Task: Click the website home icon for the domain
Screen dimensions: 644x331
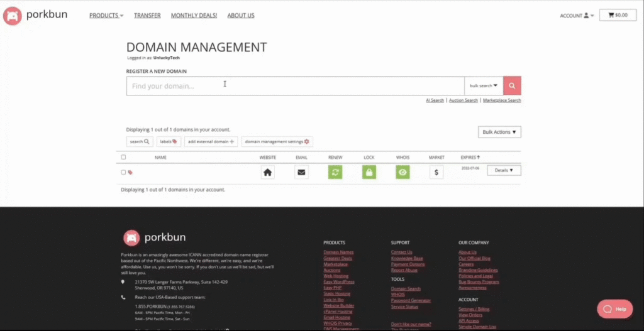Action: point(268,172)
